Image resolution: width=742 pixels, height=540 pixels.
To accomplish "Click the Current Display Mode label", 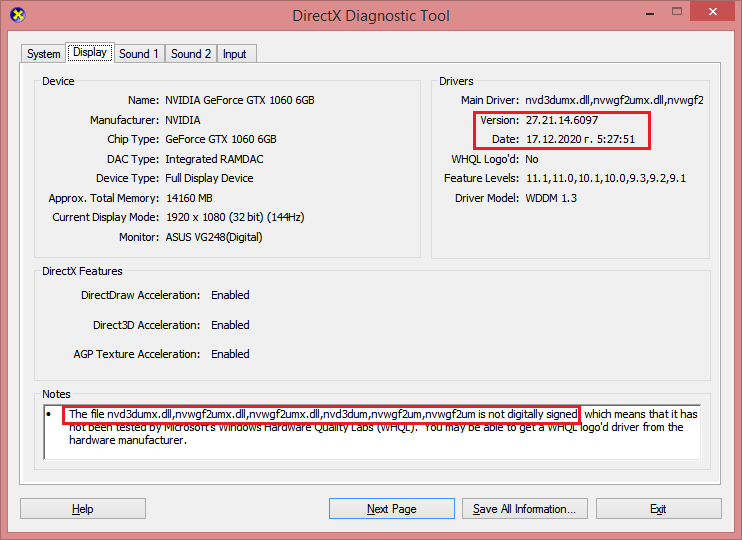I will (x=106, y=217).
